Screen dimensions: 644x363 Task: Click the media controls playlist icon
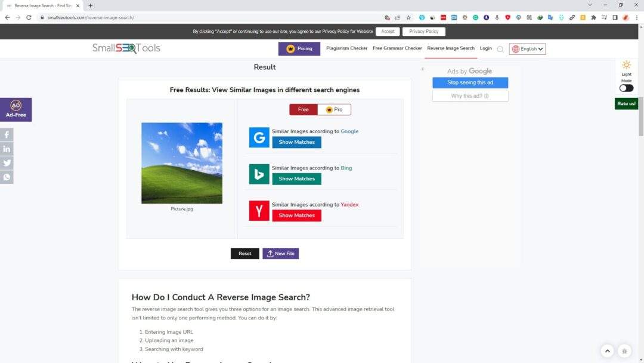(x=604, y=18)
